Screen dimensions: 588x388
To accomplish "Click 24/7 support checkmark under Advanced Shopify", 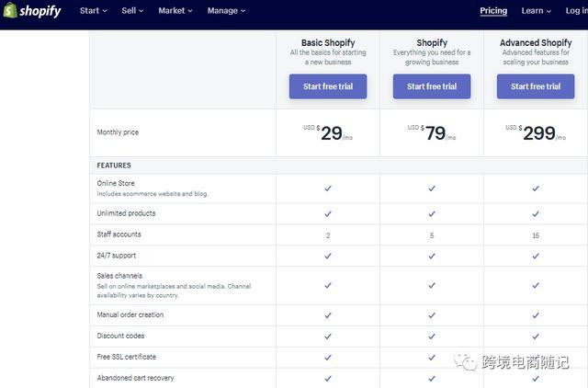I will click(x=536, y=256).
